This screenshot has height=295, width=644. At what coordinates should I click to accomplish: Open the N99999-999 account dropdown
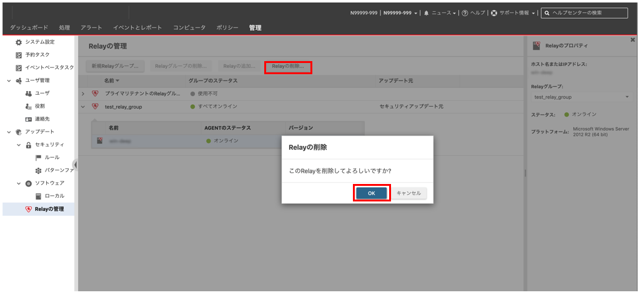coord(400,13)
